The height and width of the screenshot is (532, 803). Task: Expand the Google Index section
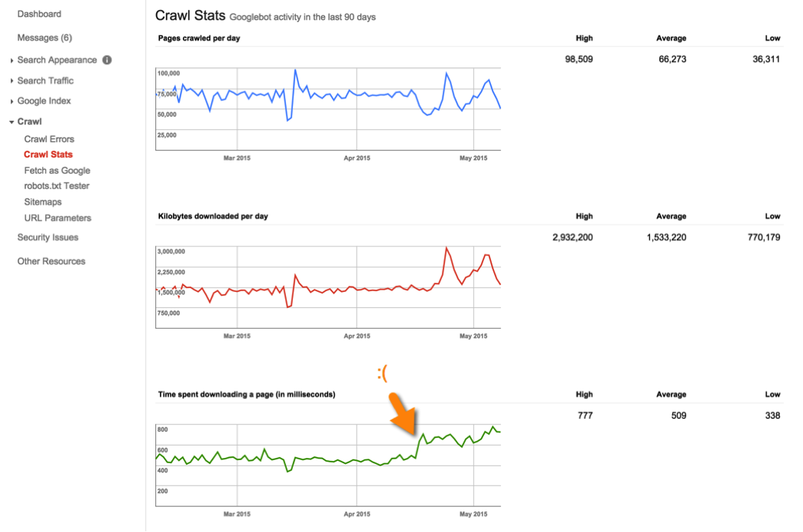point(44,101)
